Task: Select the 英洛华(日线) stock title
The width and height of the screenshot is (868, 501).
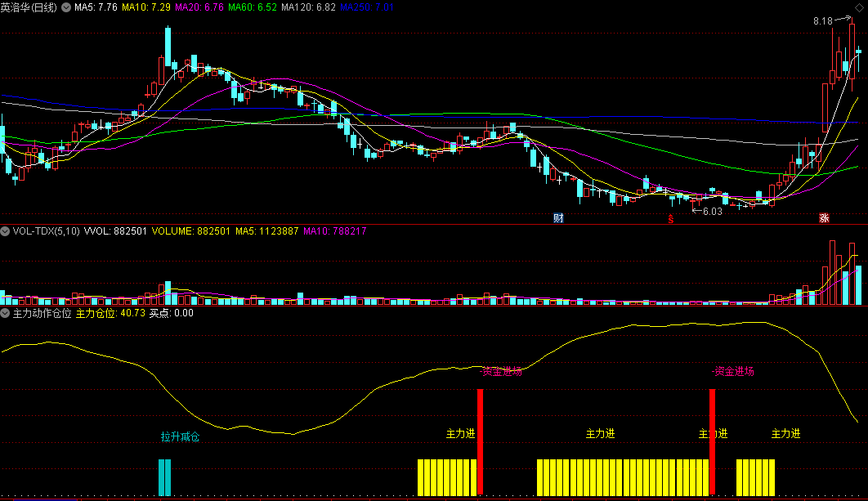Action: coord(29,7)
